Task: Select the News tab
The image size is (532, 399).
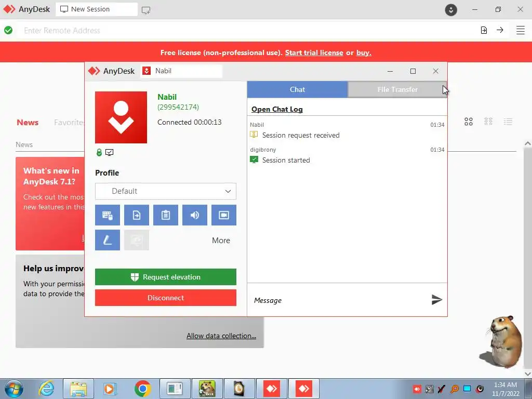Action: pyautogui.click(x=28, y=123)
